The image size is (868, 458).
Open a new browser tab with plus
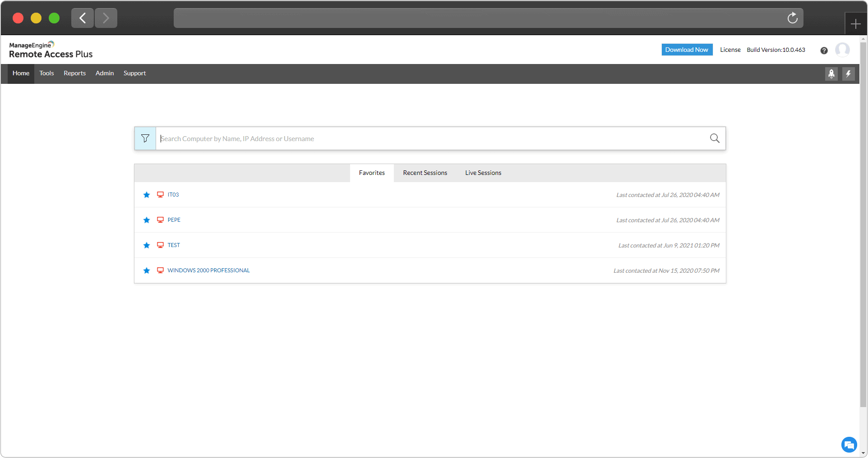tap(855, 24)
